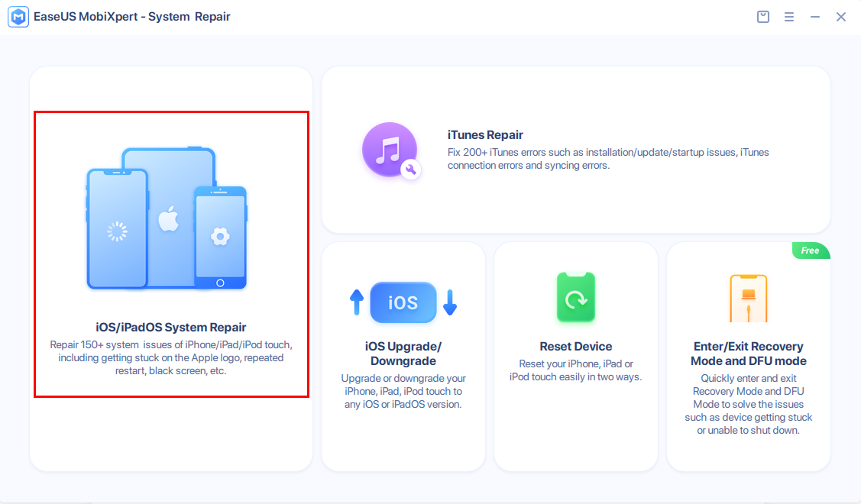The height and width of the screenshot is (504, 861).
Task: Click 'Upgrade or downgrade your iPhone' description text
Action: click(403, 391)
